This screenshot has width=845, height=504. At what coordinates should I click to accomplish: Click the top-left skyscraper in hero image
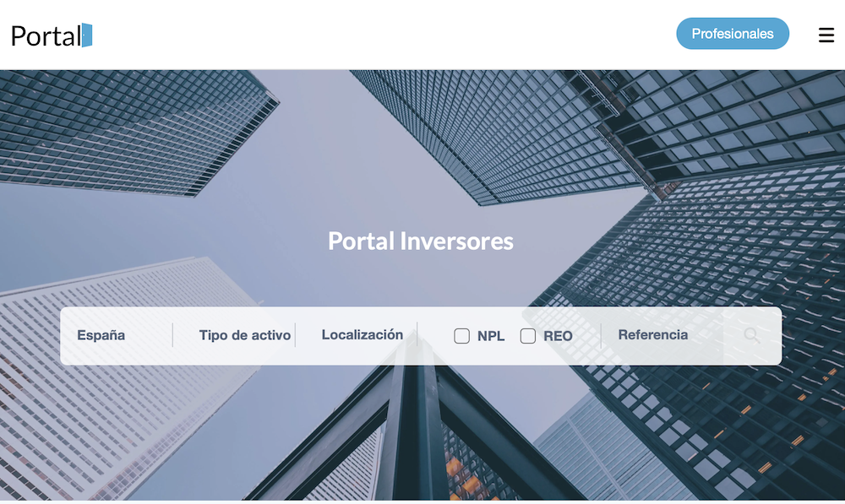127,127
